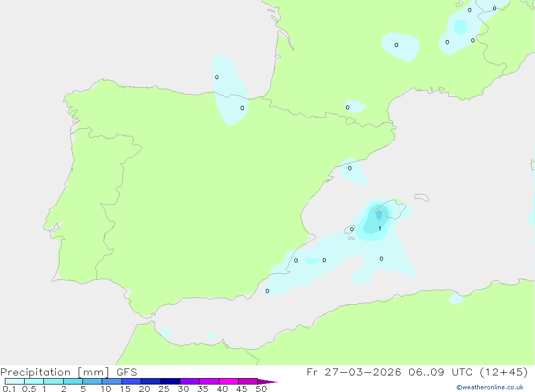535x392 pixels.
Task: Click the 10–15 mm legend color swatch
Action: coord(112,381)
